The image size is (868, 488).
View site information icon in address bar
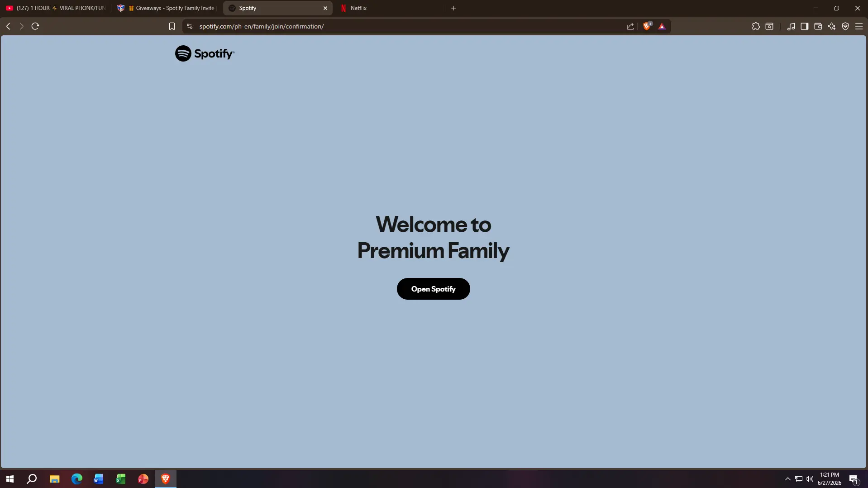[190, 26]
